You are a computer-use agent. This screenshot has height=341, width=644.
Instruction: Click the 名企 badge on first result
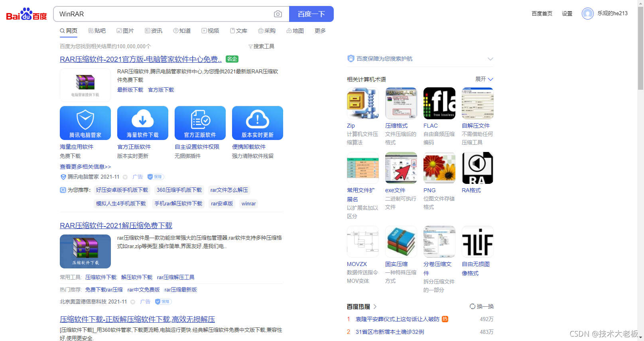tap(232, 59)
